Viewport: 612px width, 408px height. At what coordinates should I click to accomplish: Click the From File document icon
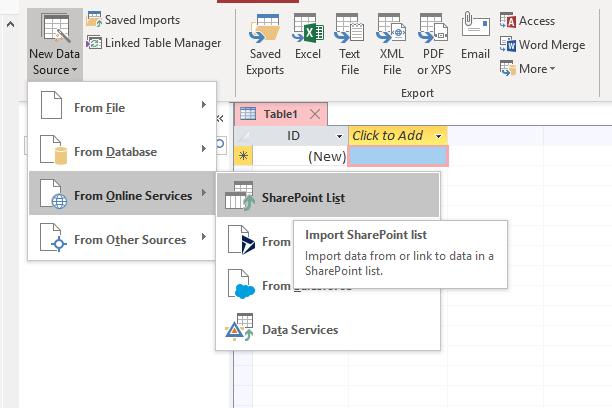click(x=52, y=105)
